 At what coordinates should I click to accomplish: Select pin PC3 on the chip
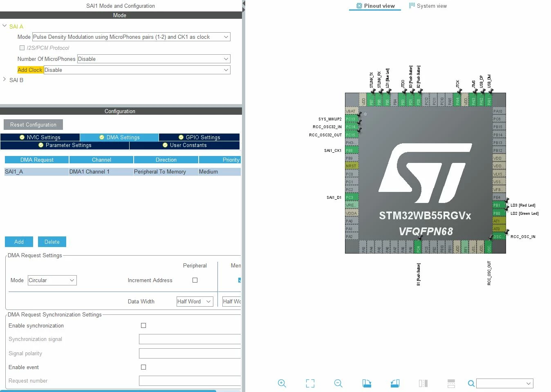[352, 197]
